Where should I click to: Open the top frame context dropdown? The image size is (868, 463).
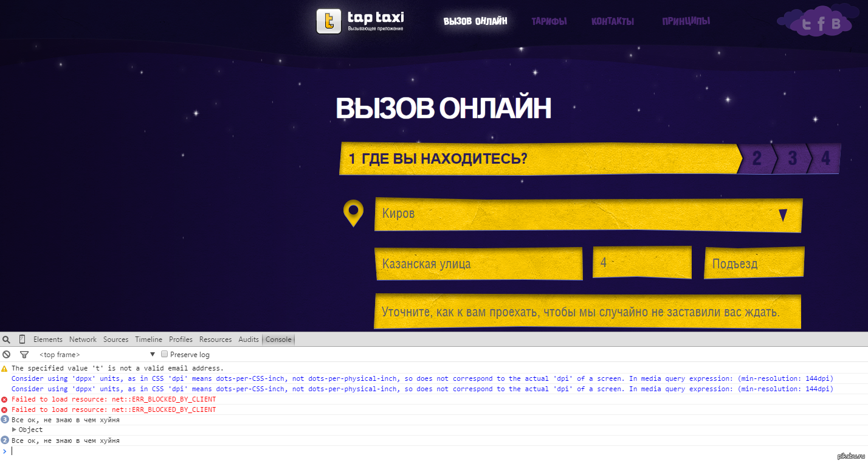[x=97, y=355]
